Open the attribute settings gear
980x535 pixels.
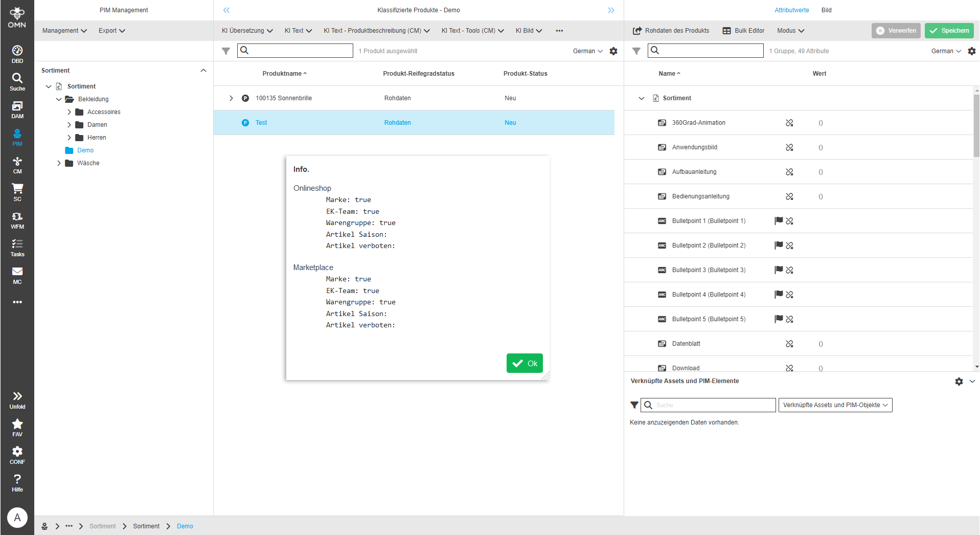972,51
